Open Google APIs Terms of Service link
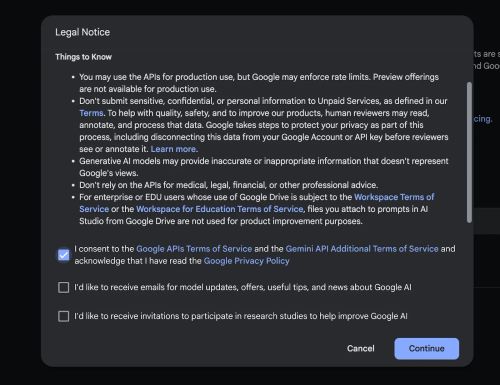 194,249
